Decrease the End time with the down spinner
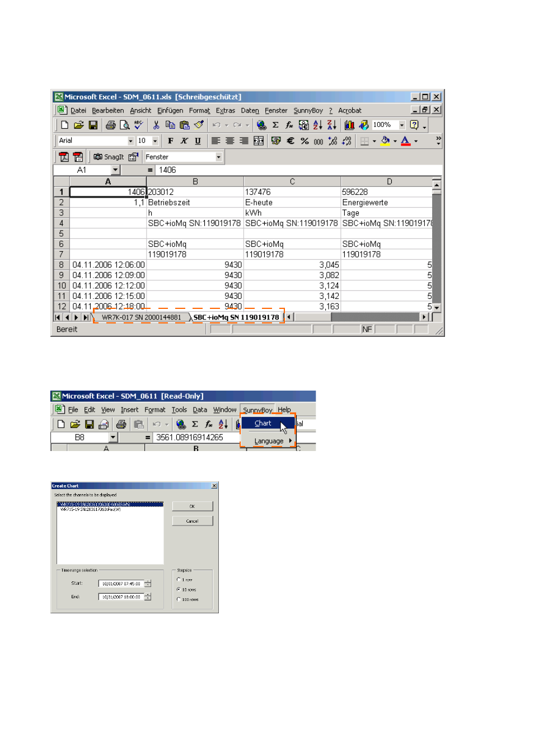The width and height of the screenshot is (534, 756). (x=148, y=599)
